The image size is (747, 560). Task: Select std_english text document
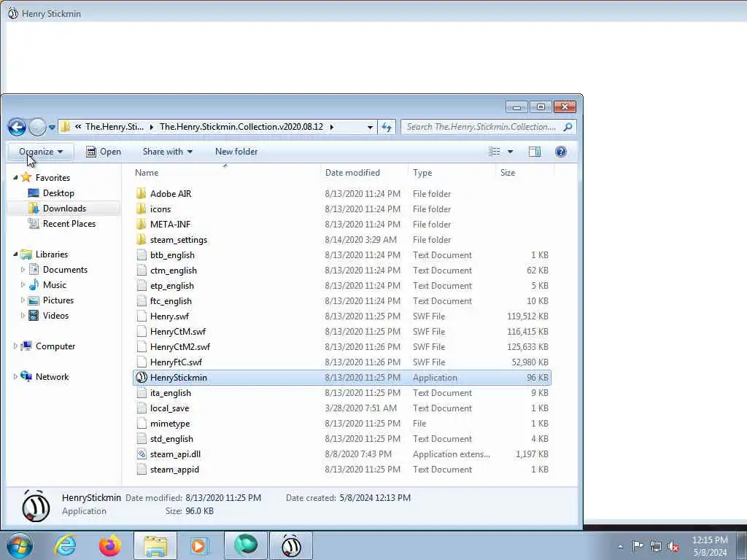(171, 438)
